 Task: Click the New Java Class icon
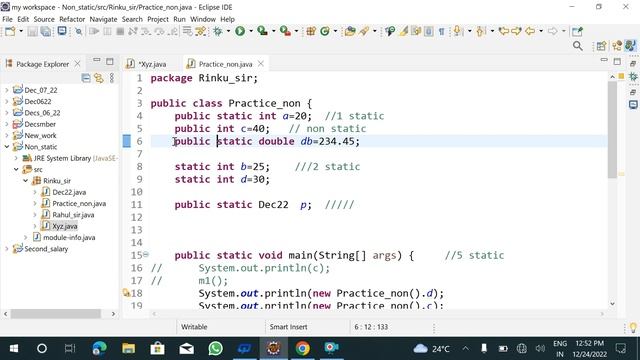point(325,31)
